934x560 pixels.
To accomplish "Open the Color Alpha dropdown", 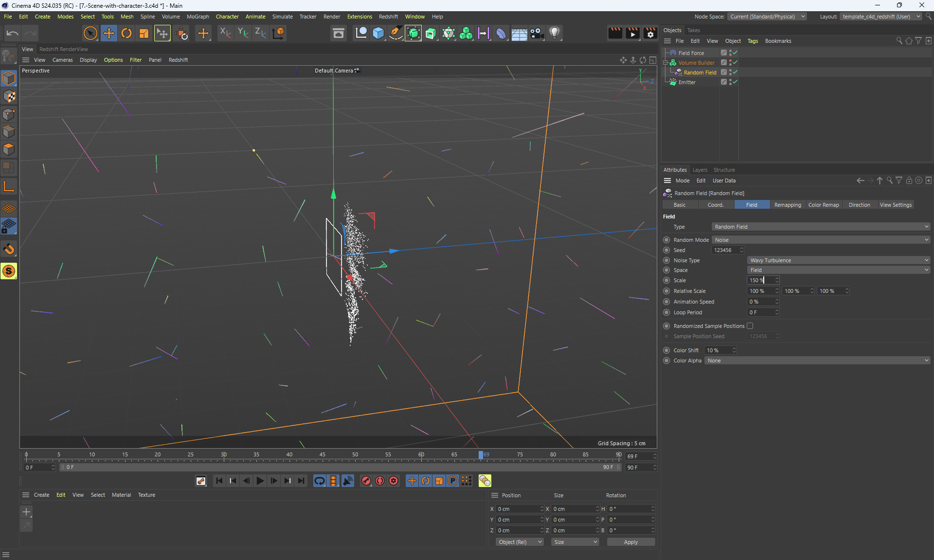I will coord(817,361).
